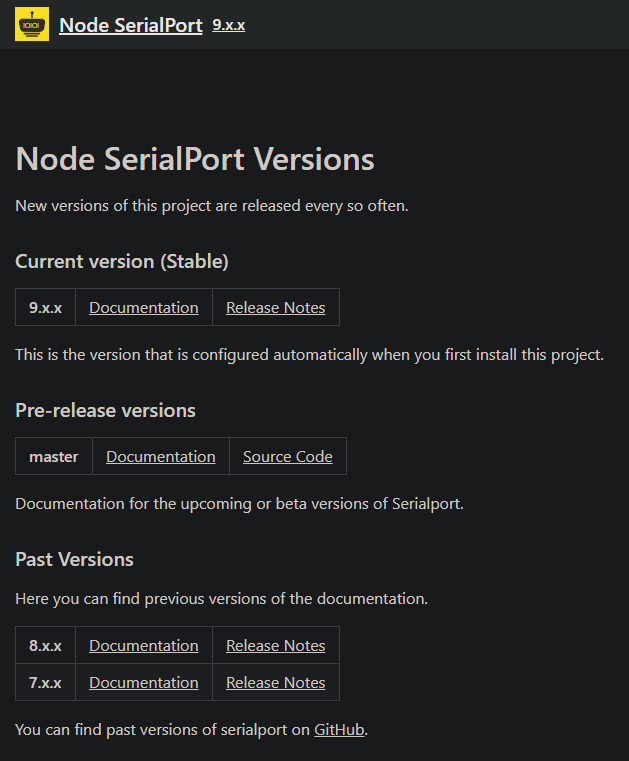Open Documentation for version 7.x.x
This screenshot has width=629, height=761.
click(x=144, y=682)
